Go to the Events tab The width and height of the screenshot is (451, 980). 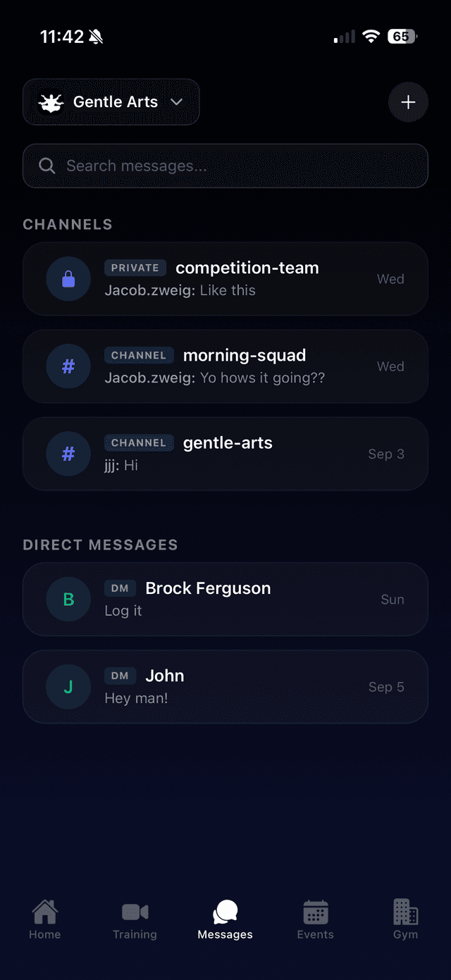(315, 919)
